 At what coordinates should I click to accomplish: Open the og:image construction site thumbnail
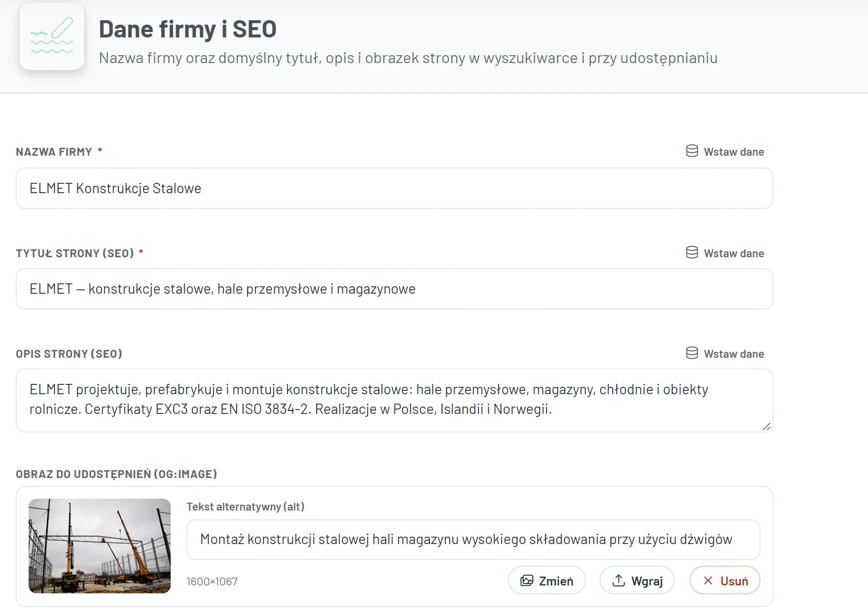pos(100,546)
